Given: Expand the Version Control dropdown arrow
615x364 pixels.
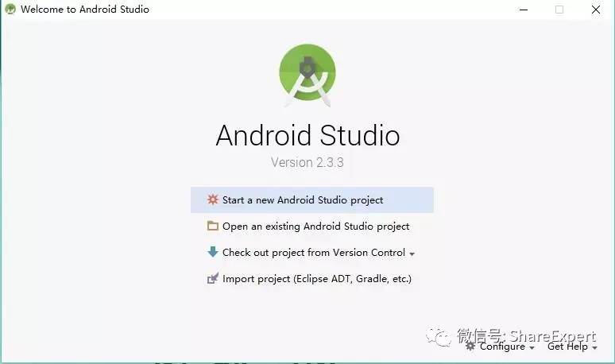Looking at the screenshot, I should tap(412, 254).
